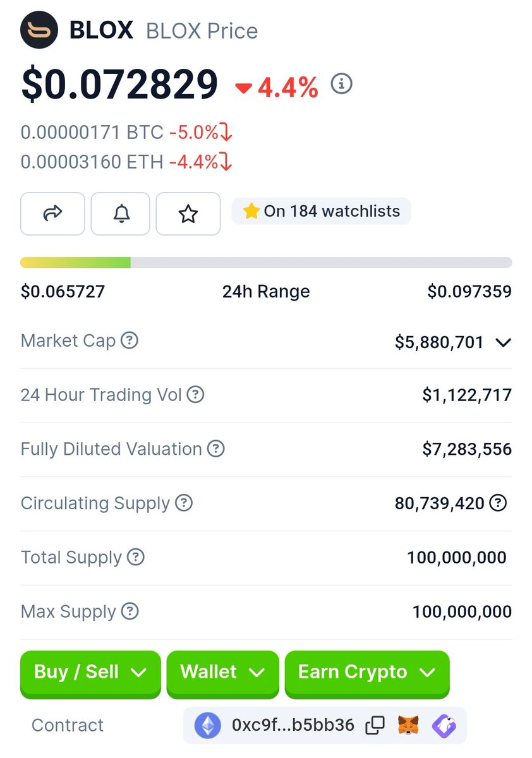Screen dimensions: 532x758
Task: Click the $0.072829 price
Action: (119, 84)
